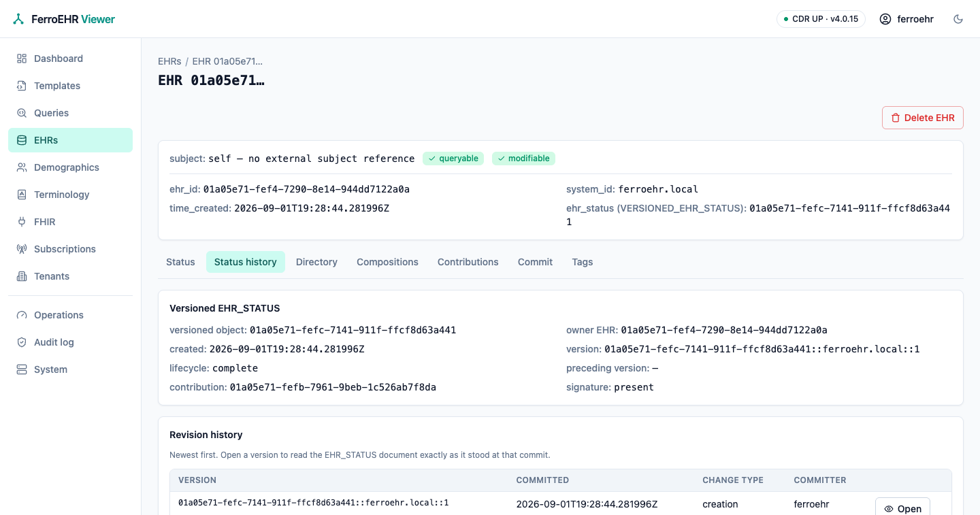
Task: Click the ehr_id value 01a05e71-fef4-7290
Action: (306, 189)
